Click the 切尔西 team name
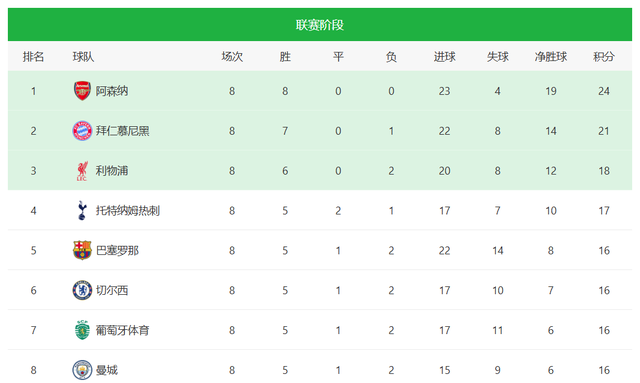The height and width of the screenshot is (383, 640). coord(112,290)
